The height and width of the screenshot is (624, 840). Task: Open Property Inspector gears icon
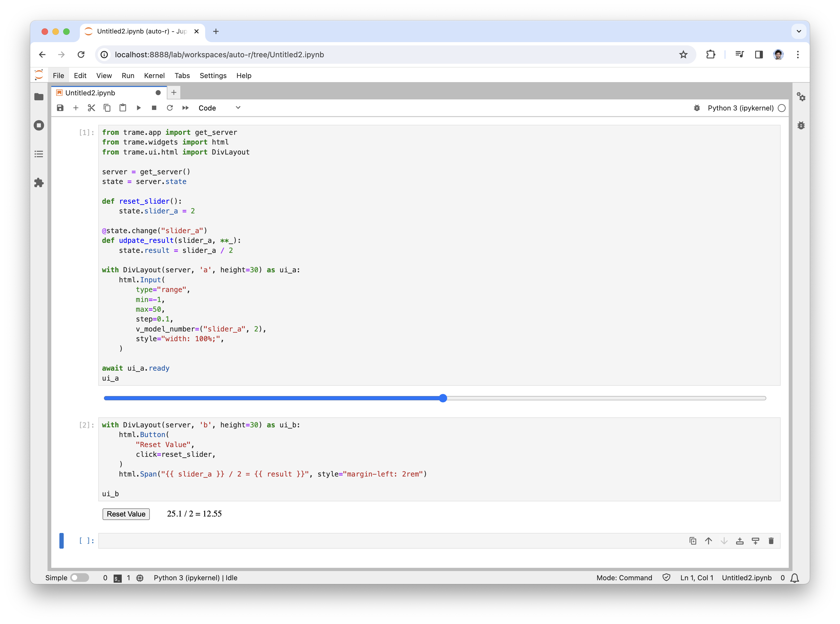coord(801,97)
